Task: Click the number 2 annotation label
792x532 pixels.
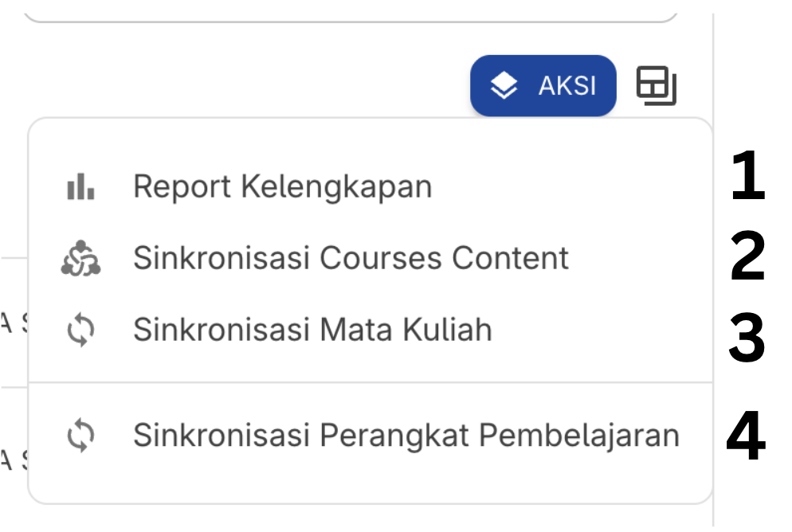Action: pos(748,256)
